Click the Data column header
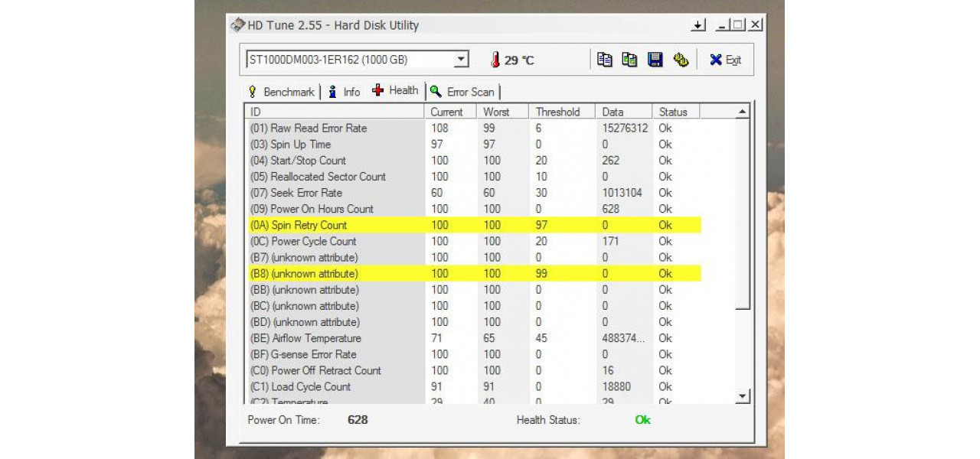The height and width of the screenshot is (459, 980). coord(624,112)
